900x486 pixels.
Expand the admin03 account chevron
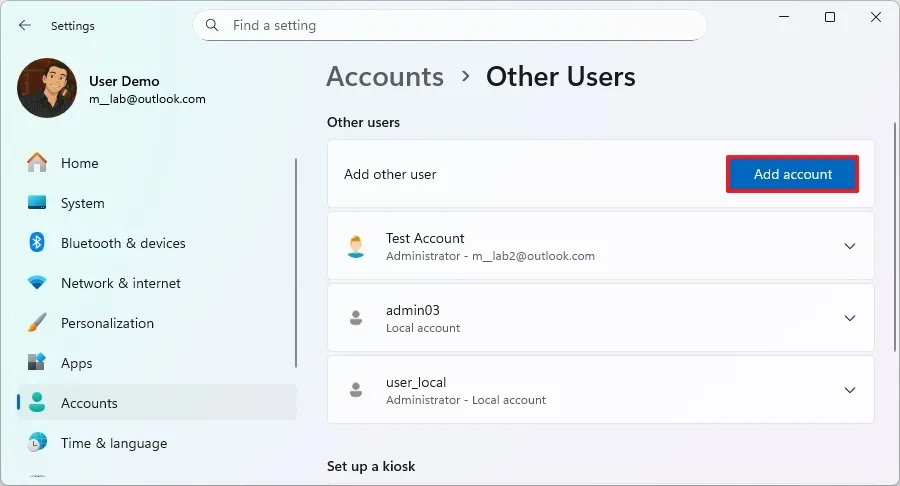(850, 318)
